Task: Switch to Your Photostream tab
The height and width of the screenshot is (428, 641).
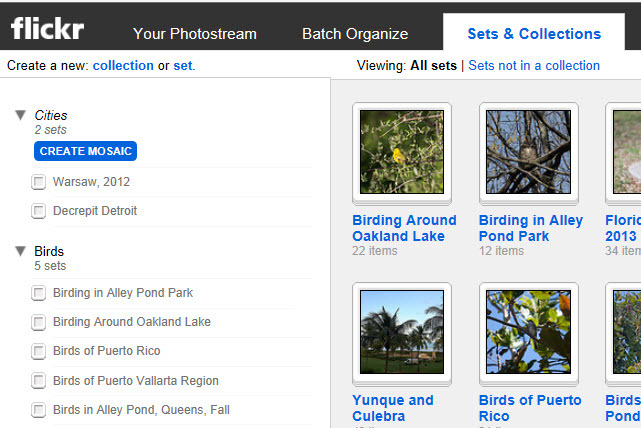Action: pos(195,34)
